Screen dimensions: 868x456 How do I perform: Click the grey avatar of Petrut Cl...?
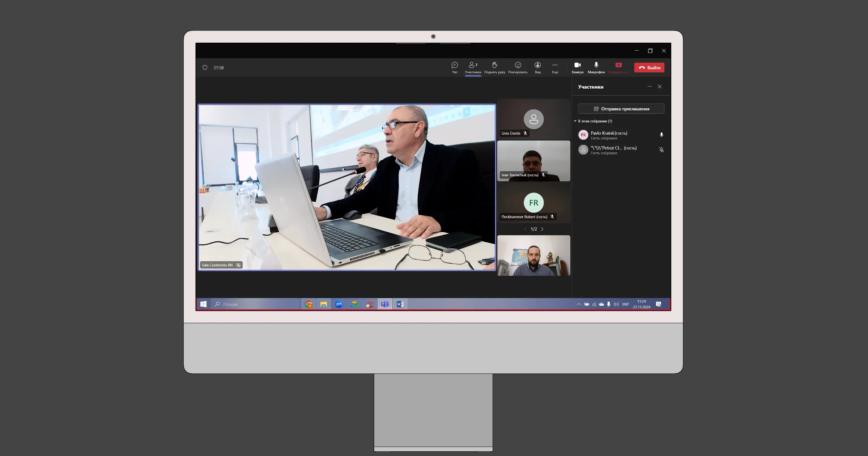[583, 150]
